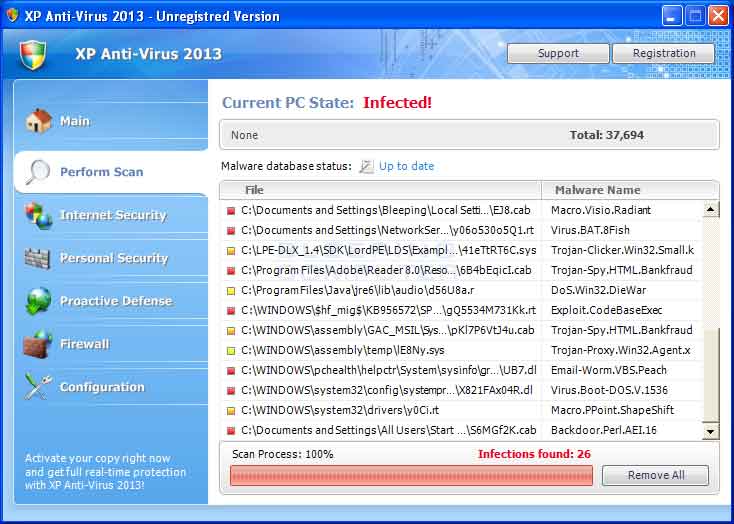
Task: Open the Firewall section
Action: 111,344
